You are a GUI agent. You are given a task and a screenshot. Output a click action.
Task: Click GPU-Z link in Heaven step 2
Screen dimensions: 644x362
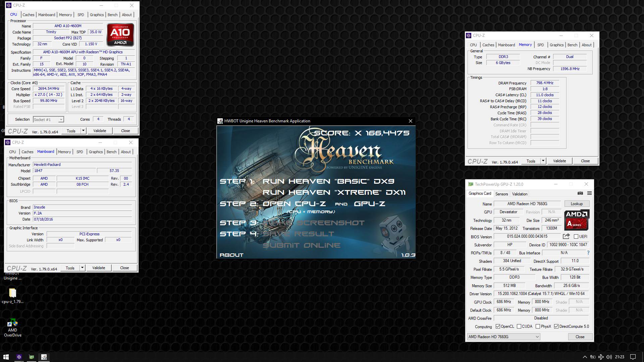point(369,204)
